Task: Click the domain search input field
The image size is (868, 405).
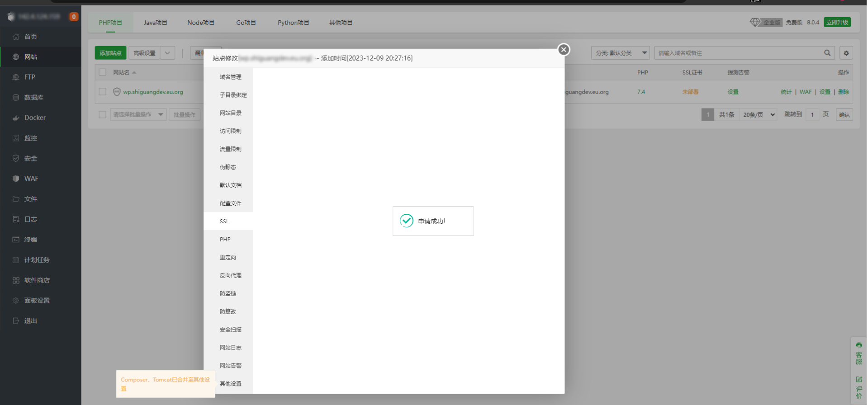Action: coord(737,53)
